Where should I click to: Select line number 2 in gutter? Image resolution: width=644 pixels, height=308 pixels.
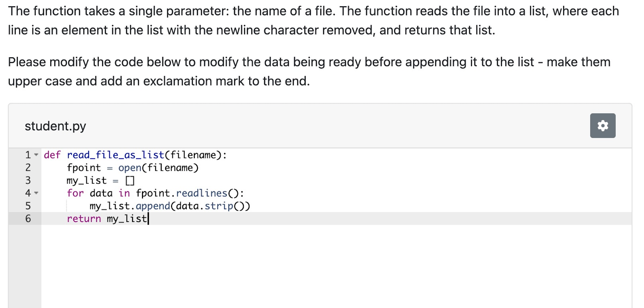pyautogui.click(x=28, y=168)
